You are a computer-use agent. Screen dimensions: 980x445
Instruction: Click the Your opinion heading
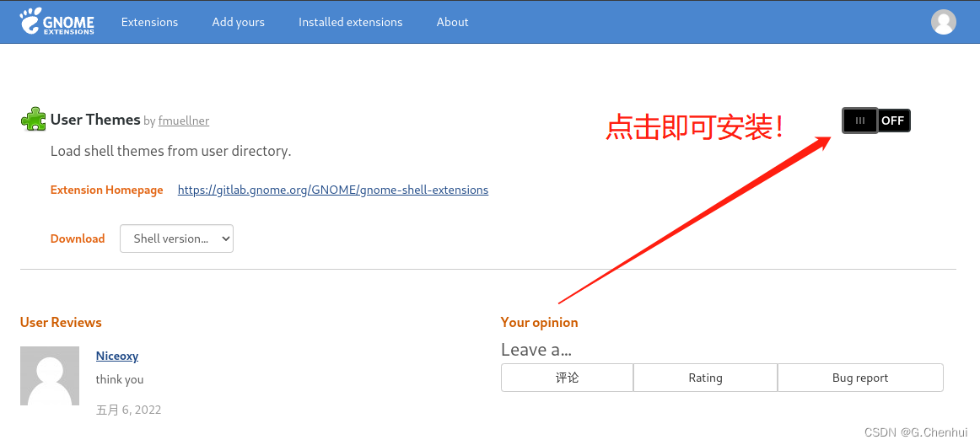(x=540, y=323)
